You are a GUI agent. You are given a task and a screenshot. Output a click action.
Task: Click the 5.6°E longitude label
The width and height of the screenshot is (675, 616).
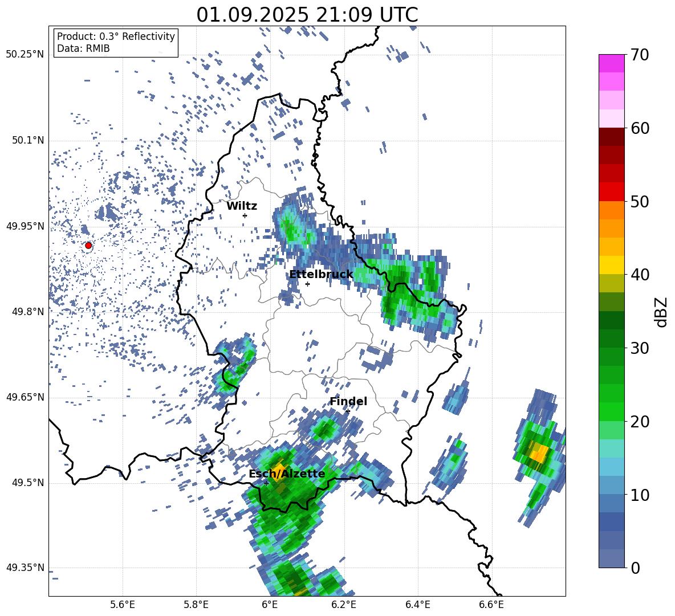pyautogui.click(x=123, y=605)
